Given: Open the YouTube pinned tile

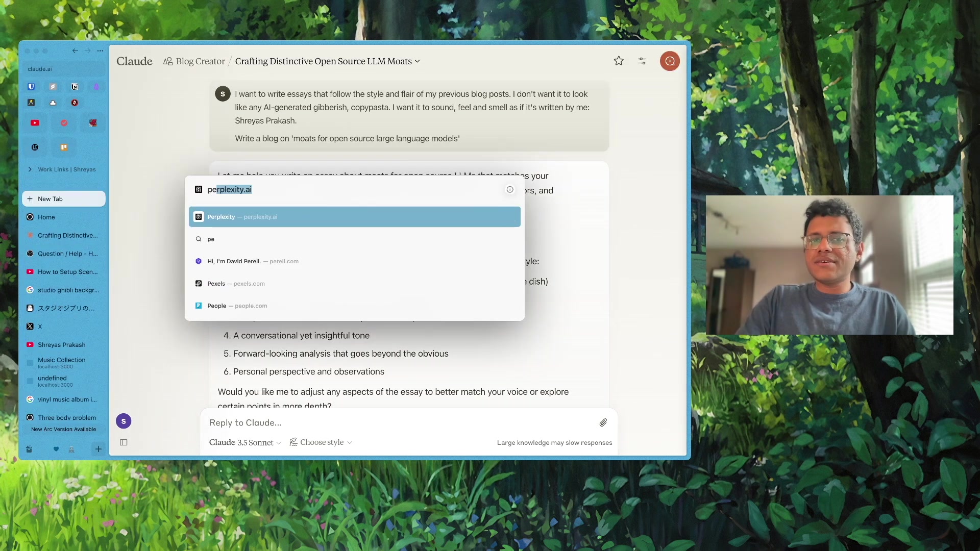Looking at the screenshot, I should point(35,123).
